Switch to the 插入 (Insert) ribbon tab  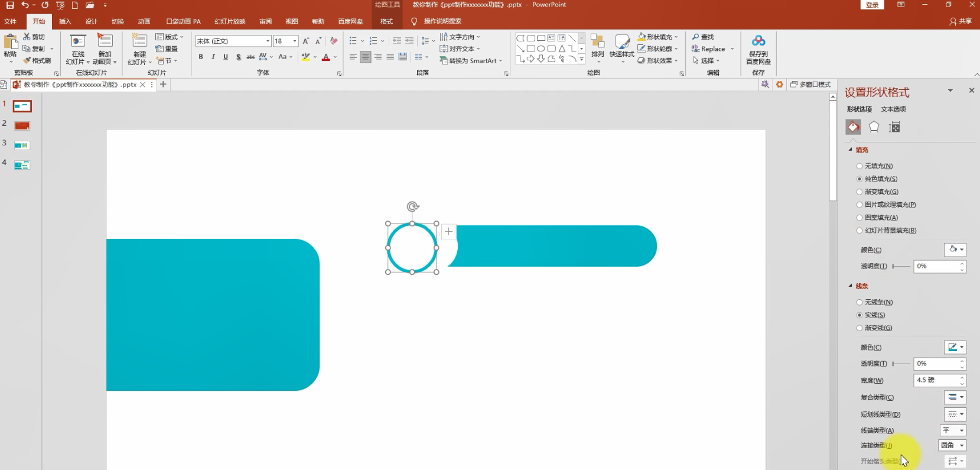(x=65, y=21)
